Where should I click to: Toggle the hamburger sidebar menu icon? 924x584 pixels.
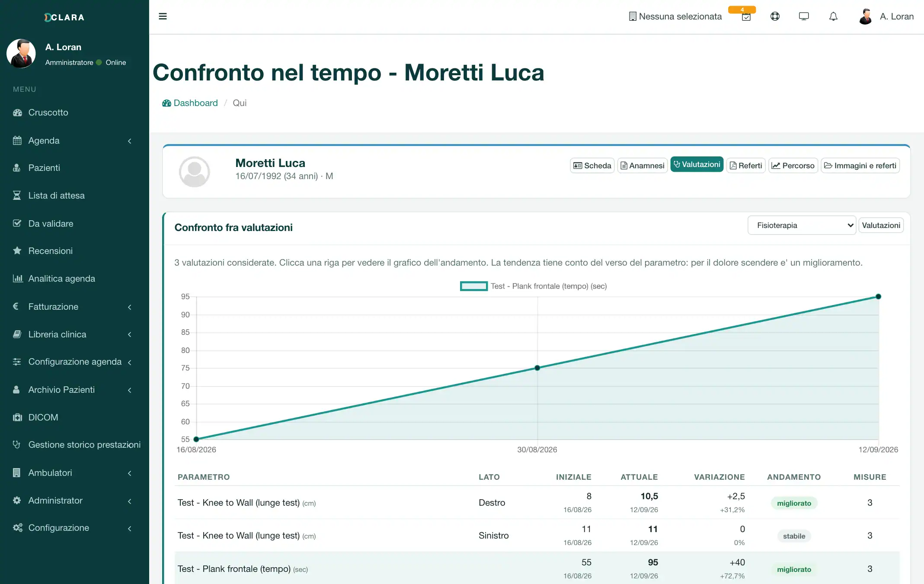tap(163, 16)
